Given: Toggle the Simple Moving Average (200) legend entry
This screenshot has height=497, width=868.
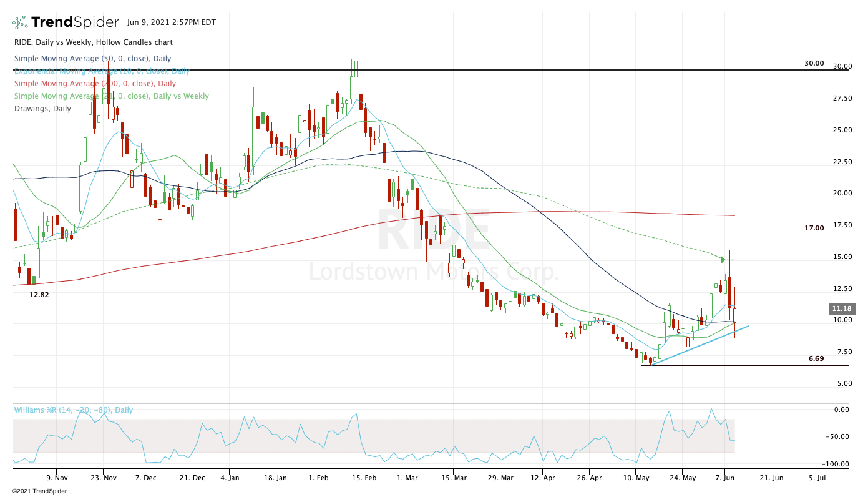Looking at the screenshot, I should click(95, 84).
